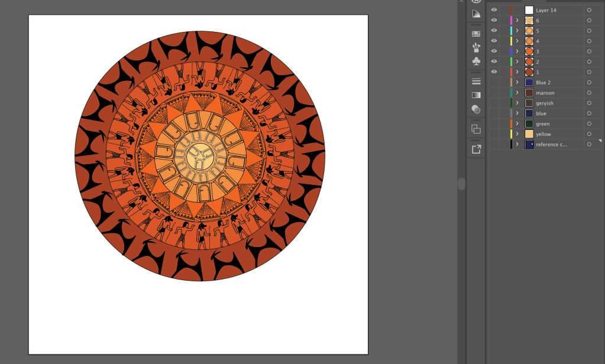Select the geryish layer name
The height and width of the screenshot is (364, 605).
(545, 103)
